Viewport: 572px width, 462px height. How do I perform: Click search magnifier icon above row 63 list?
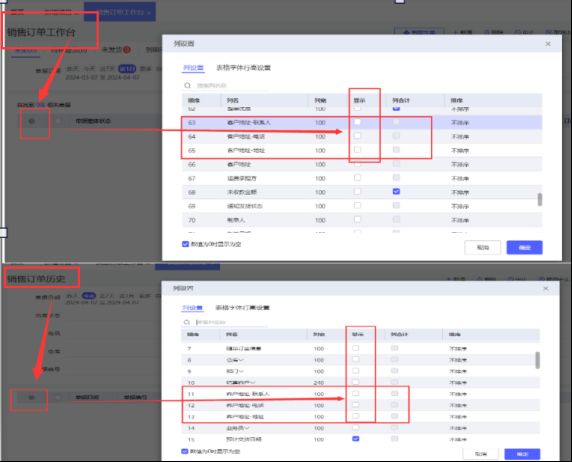pos(188,85)
